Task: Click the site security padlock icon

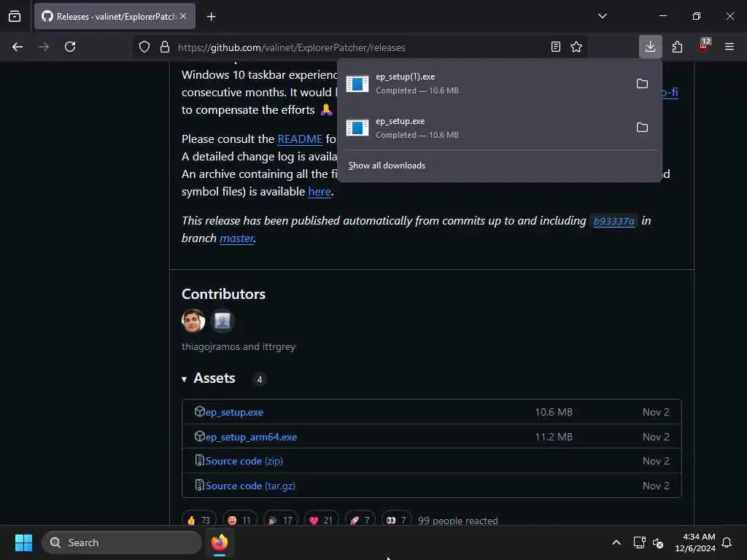Action: click(165, 47)
